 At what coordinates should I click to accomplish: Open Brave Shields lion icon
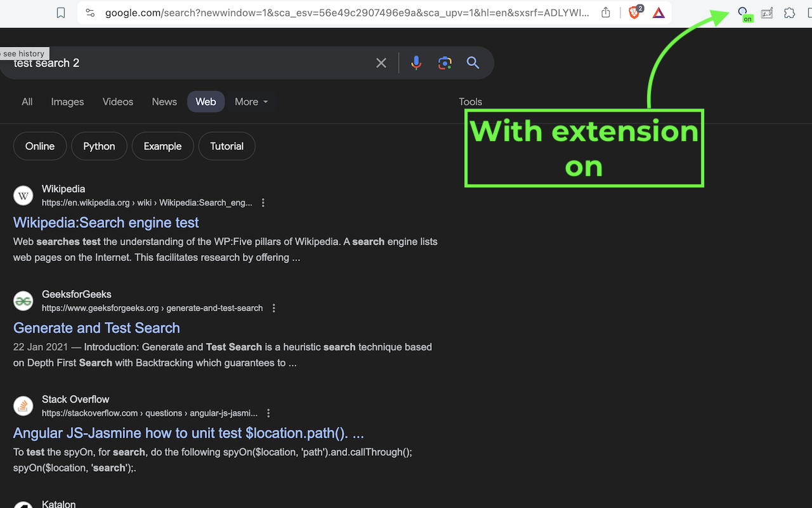pyautogui.click(x=634, y=13)
